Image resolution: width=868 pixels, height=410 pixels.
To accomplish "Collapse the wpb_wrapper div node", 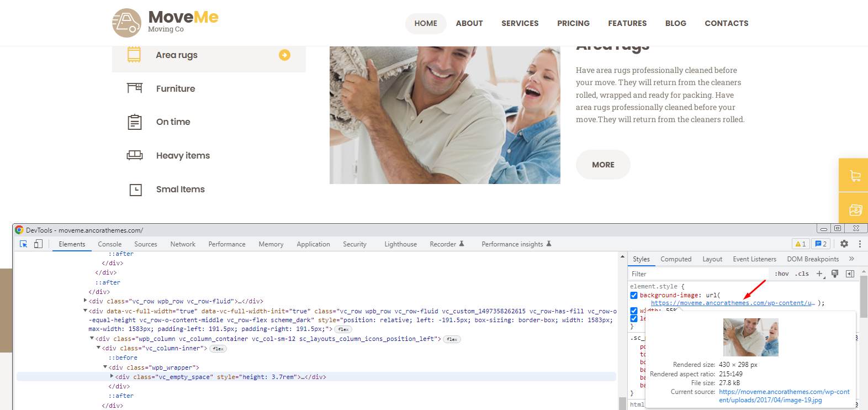I will coord(105,367).
